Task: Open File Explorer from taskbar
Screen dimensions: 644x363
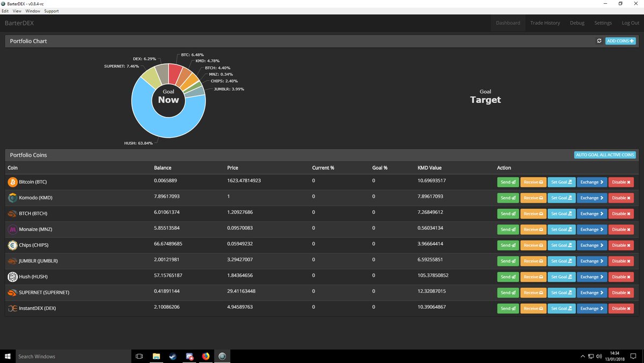Action: tap(156, 356)
